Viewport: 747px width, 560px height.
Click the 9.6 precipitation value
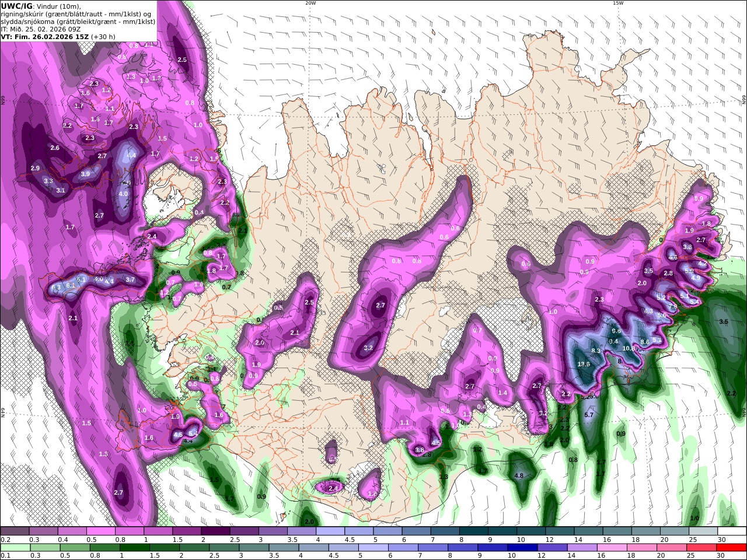(x=616, y=331)
